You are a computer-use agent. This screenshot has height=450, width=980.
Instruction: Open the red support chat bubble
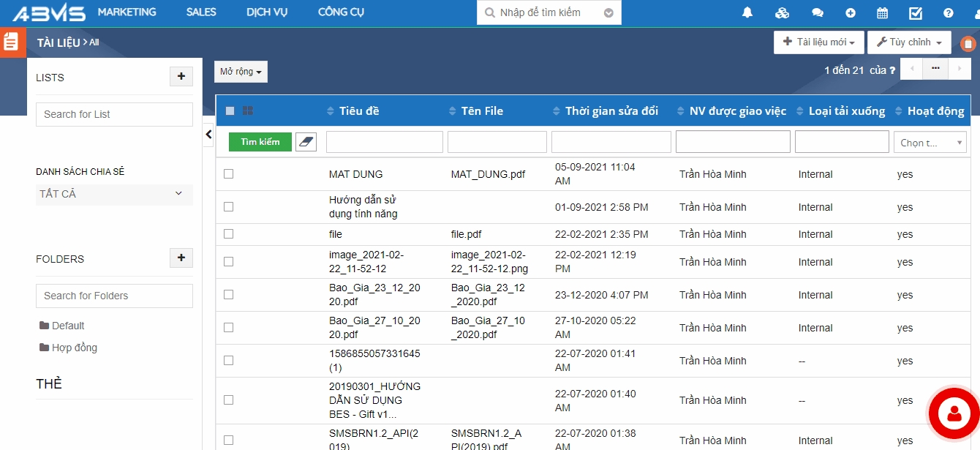point(954,414)
